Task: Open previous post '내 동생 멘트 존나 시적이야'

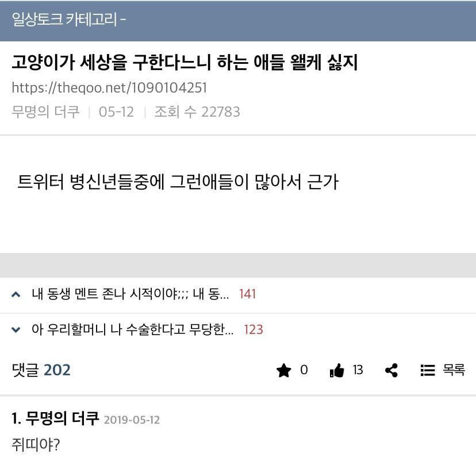Action: (130, 294)
